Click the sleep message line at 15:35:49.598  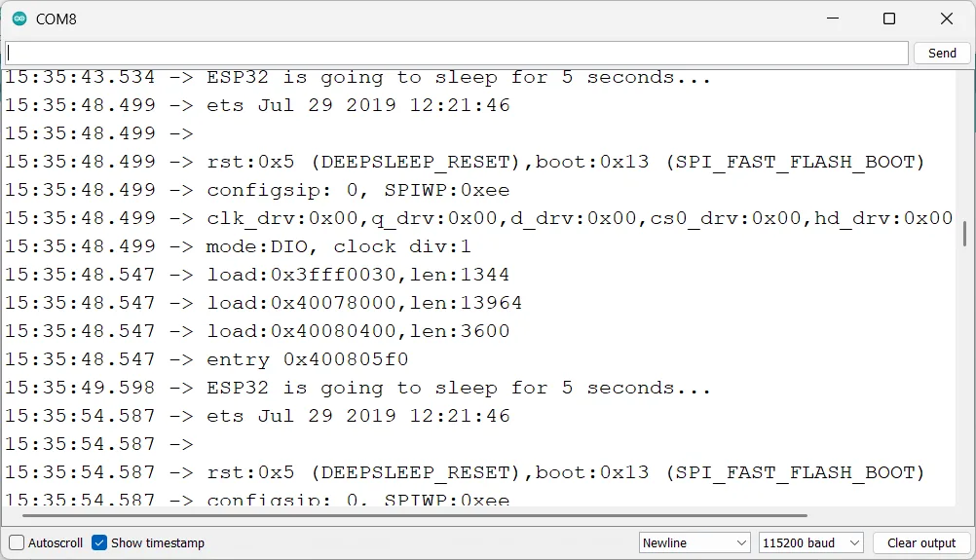[357, 388]
